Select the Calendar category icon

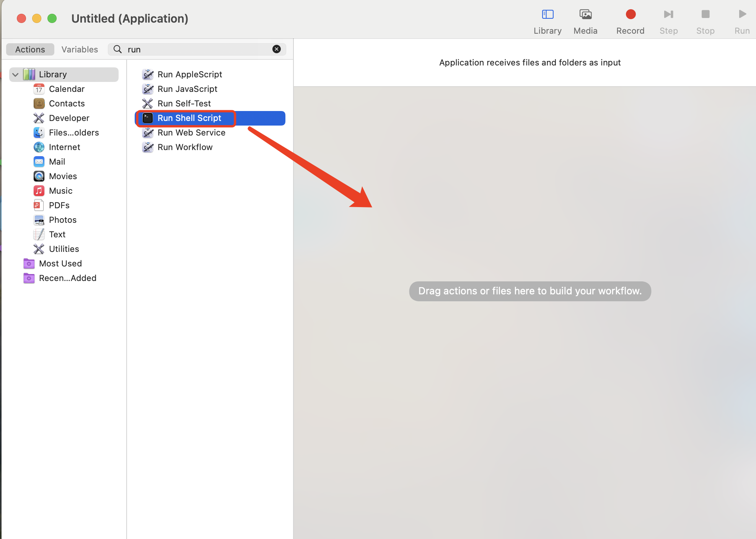pos(39,89)
